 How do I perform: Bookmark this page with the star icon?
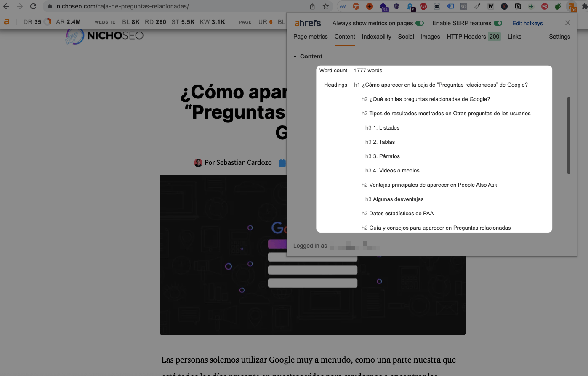pyautogui.click(x=325, y=6)
